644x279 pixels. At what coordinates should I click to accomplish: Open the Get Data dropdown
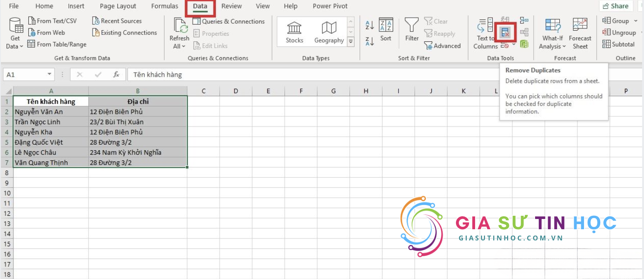14,33
